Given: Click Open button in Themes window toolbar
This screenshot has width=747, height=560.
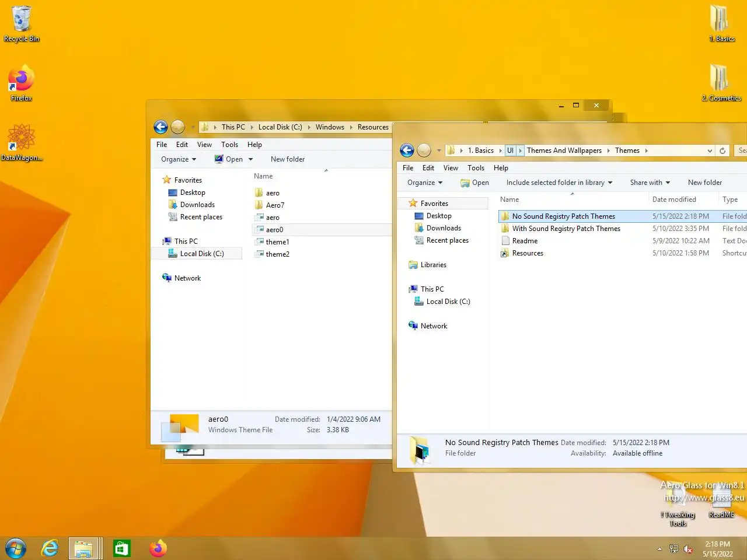Looking at the screenshot, I should coord(475,183).
